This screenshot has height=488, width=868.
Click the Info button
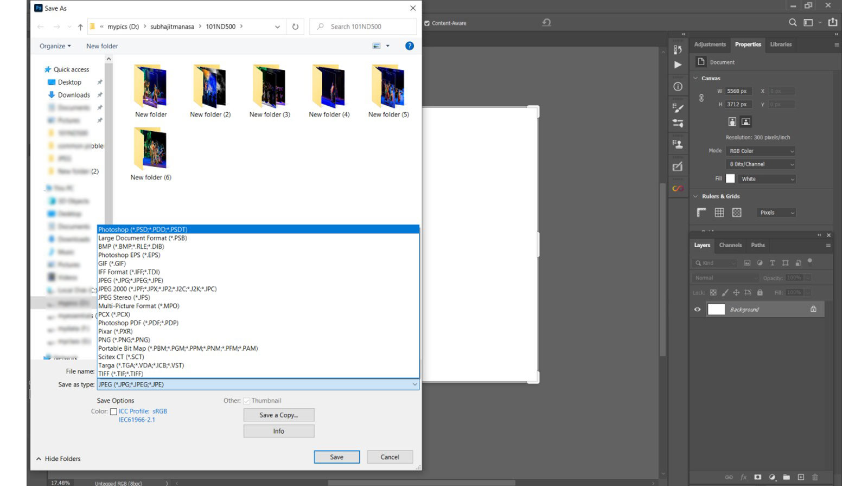[279, 431]
